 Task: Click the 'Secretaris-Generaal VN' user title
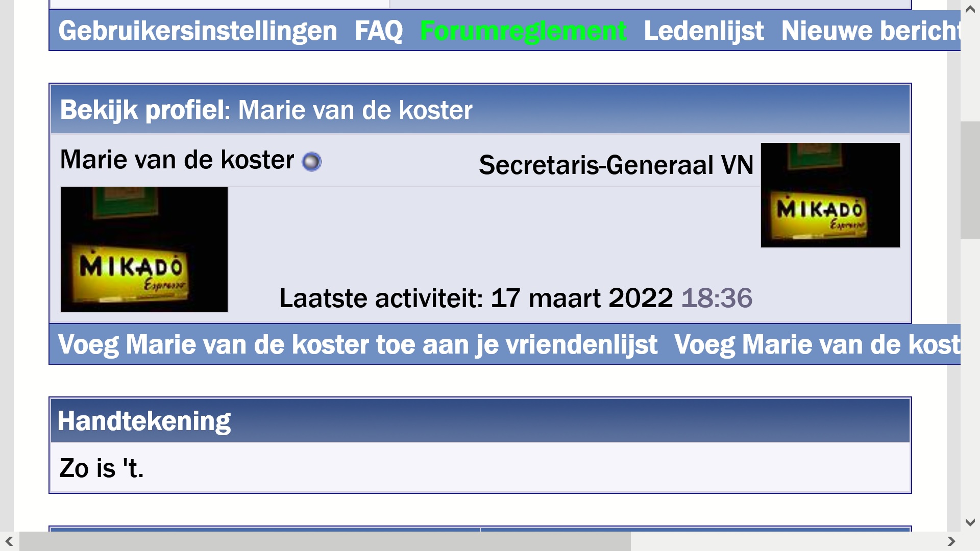[x=616, y=165]
